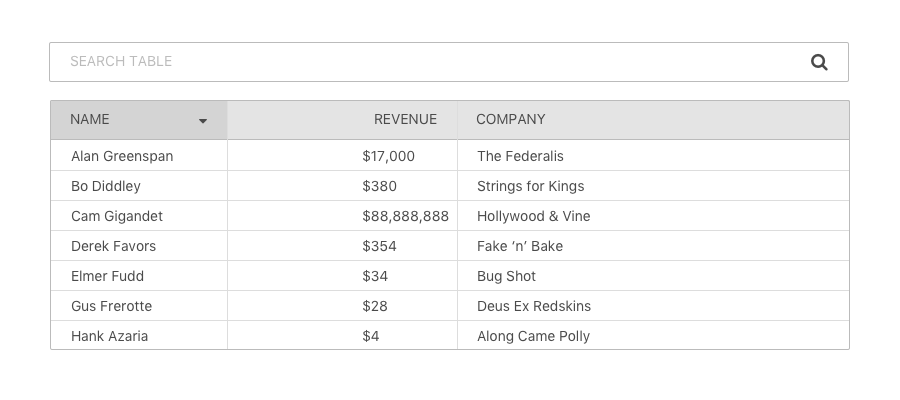Click the Along Came Polly company cell
Image resolution: width=900 pixels, height=400 pixels.
(x=653, y=335)
